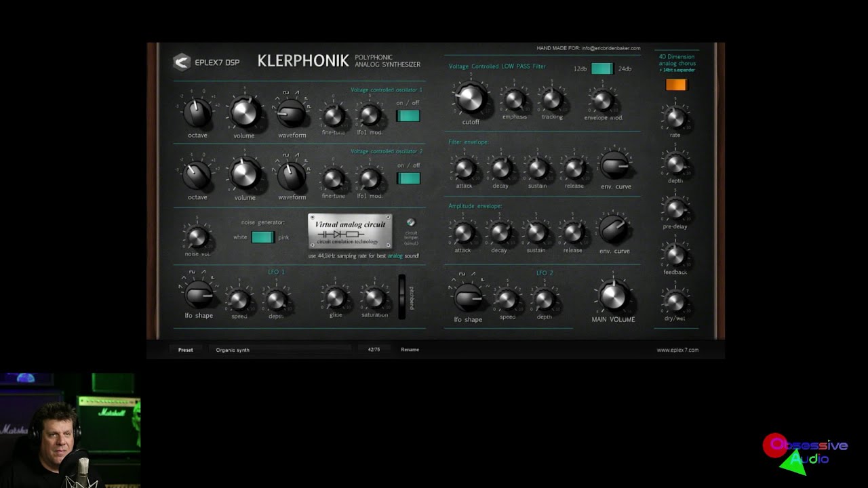
Task: Click the MAIN VOLUME knob
Action: pyautogui.click(x=613, y=296)
